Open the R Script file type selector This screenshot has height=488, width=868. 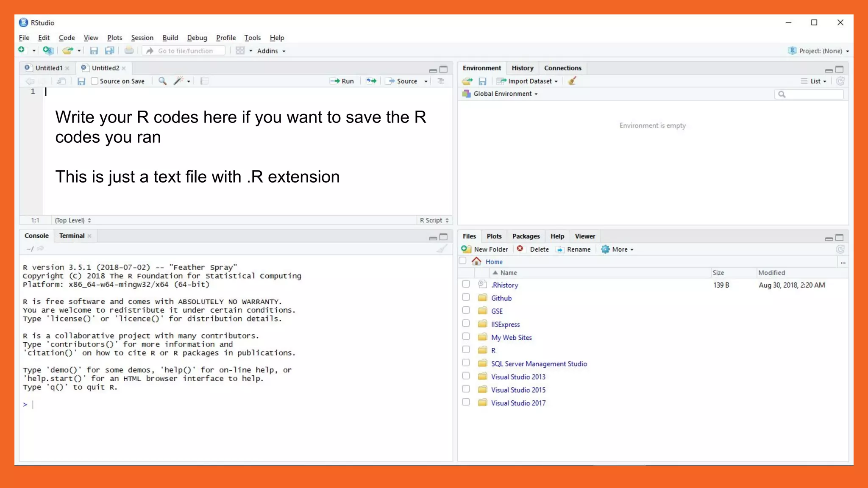434,220
